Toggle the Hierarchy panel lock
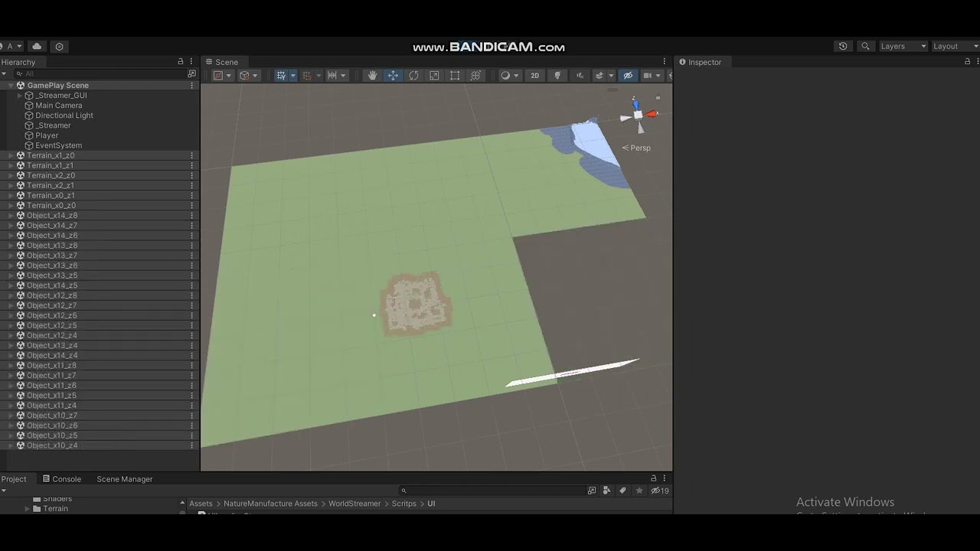Screen dimensions: 980x551 coord(181,62)
